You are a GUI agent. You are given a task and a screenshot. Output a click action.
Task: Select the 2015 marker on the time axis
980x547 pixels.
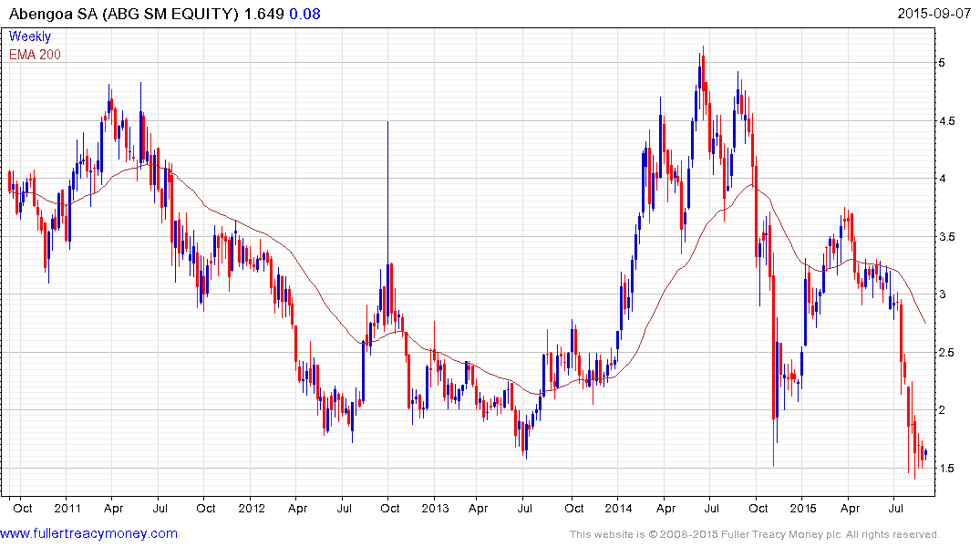tap(801, 508)
